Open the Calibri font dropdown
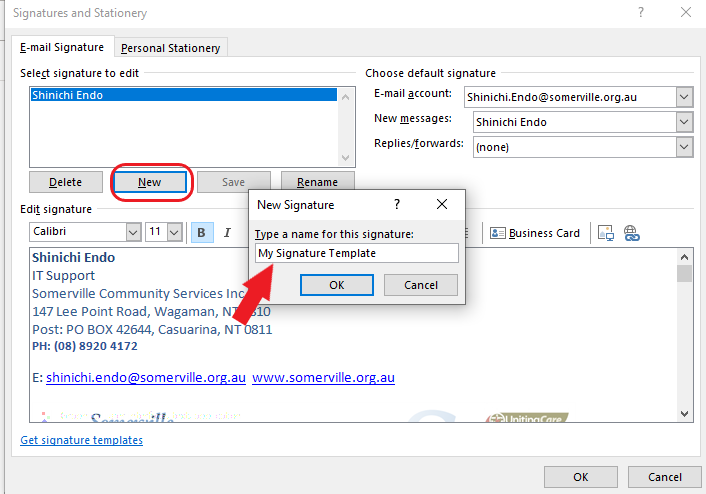The image size is (706, 494). (133, 232)
